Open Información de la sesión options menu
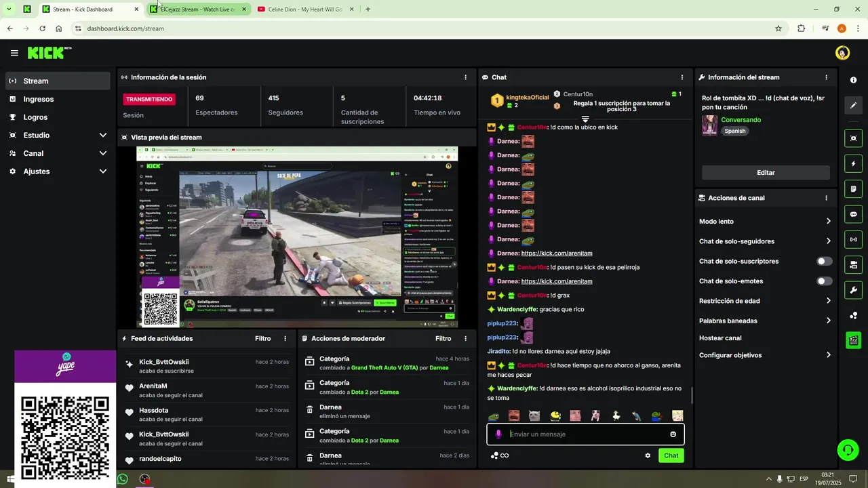This screenshot has width=868, height=488. (465, 77)
